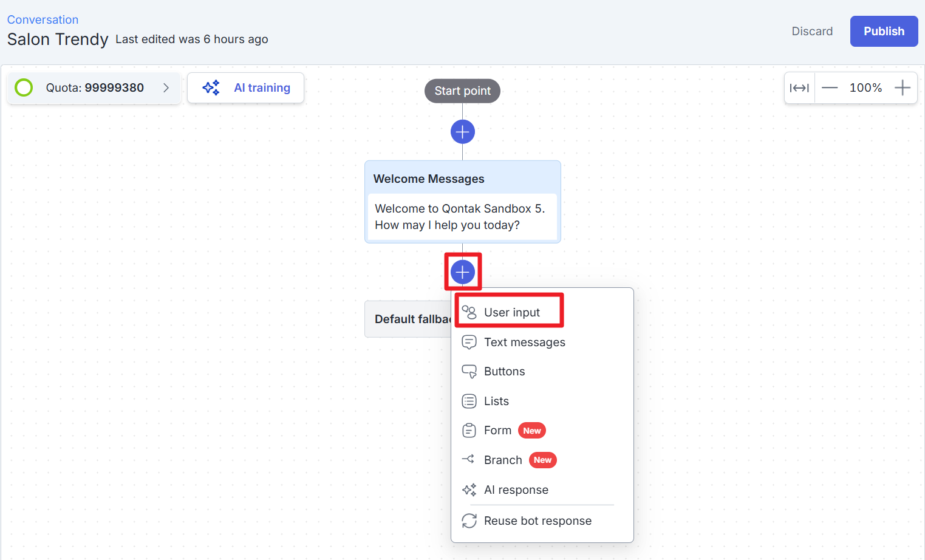The height and width of the screenshot is (560, 925).
Task: Choose Text messages from the menu
Action: pyautogui.click(x=524, y=342)
